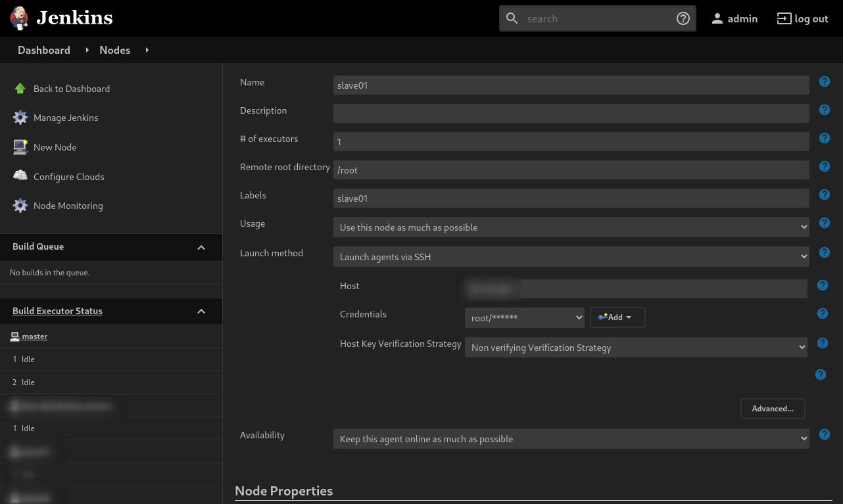
Task: Click the Dashboard breadcrumb
Action: pyautogui.click(x=44, y=50)
